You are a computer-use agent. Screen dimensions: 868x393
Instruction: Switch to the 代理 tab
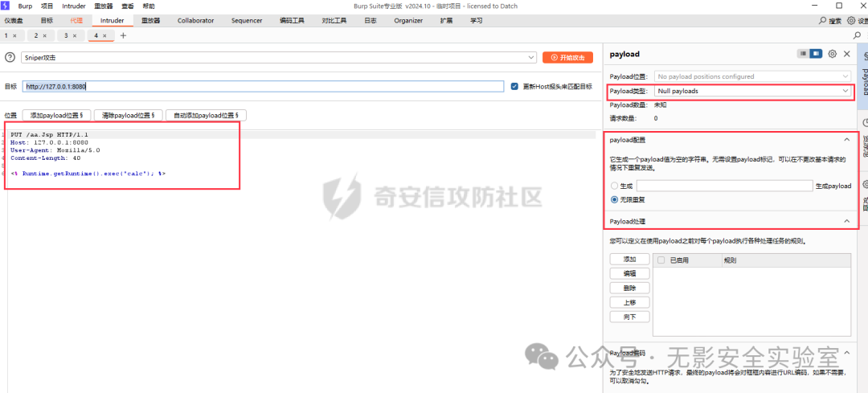pos(76,20)
